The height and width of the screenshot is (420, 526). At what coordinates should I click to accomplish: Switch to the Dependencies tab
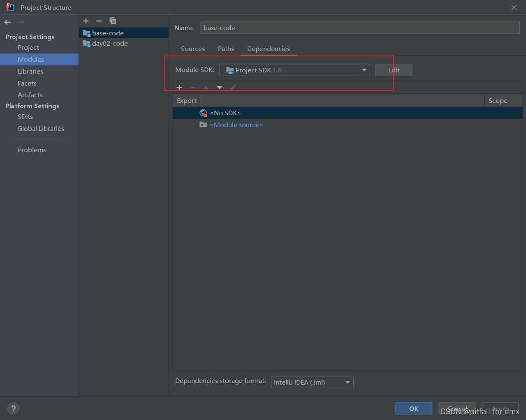point(269,49)
